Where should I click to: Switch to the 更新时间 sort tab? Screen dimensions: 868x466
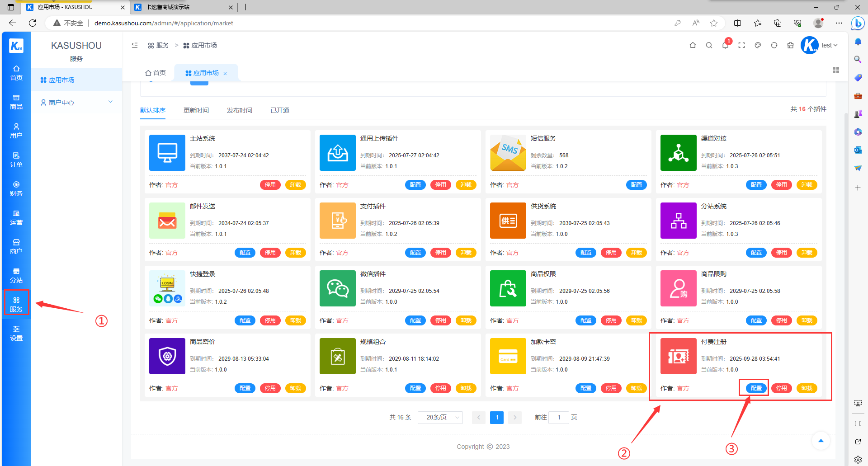pos(196,110)
